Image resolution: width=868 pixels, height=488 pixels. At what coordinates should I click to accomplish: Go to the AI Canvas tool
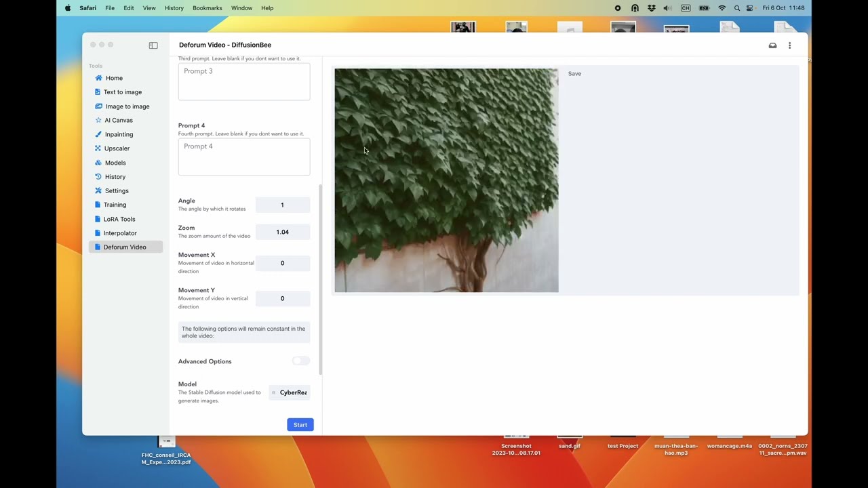[119, 120]
